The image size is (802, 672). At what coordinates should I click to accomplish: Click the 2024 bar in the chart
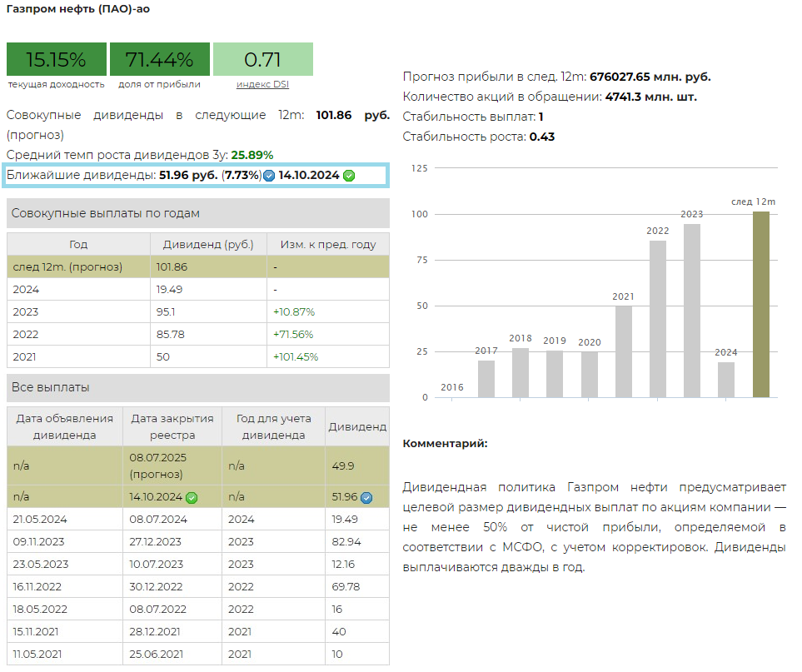(726, 380)
